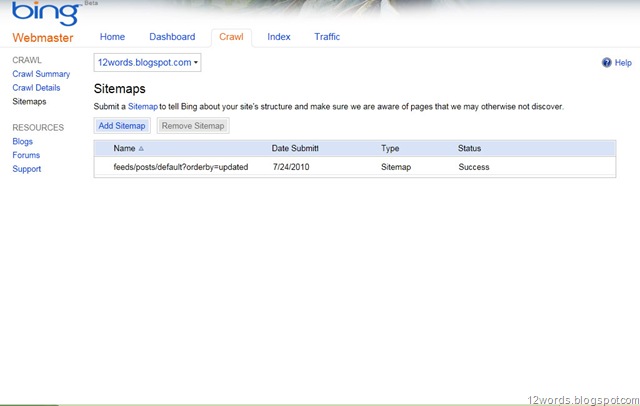The width and height of the screenshot is (640, 406).
Task: Open the Traffic tab
Action: [x=327, y=37]
